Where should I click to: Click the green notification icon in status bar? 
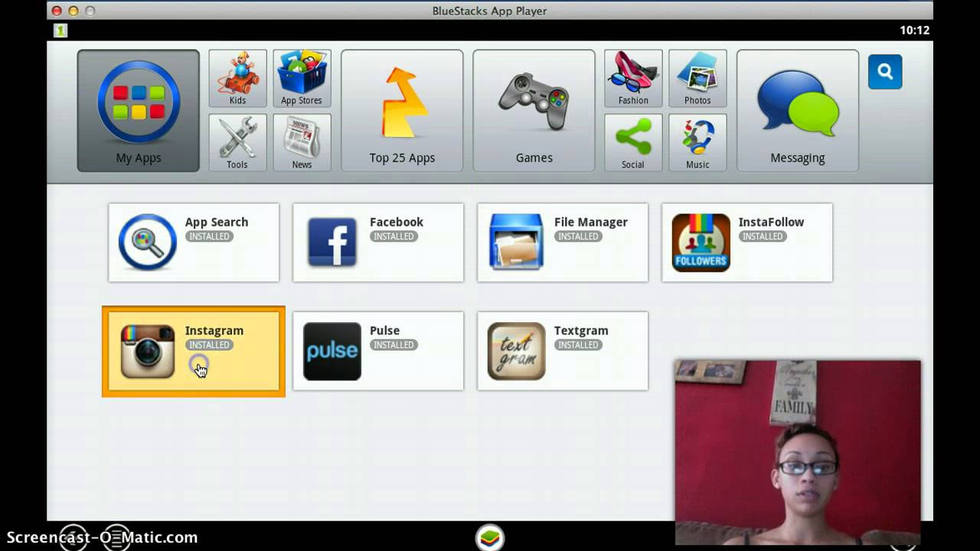click(60, 31)
